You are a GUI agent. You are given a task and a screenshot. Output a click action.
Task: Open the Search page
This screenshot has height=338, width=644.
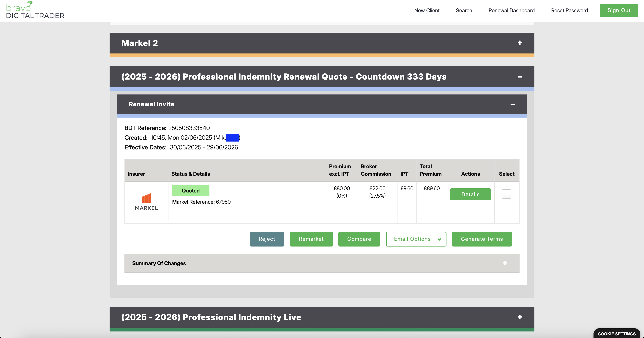(x=464, y=10)
